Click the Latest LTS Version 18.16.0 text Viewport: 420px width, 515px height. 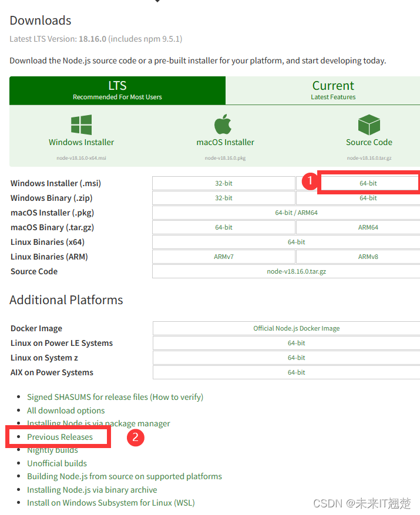coord(96,39)
